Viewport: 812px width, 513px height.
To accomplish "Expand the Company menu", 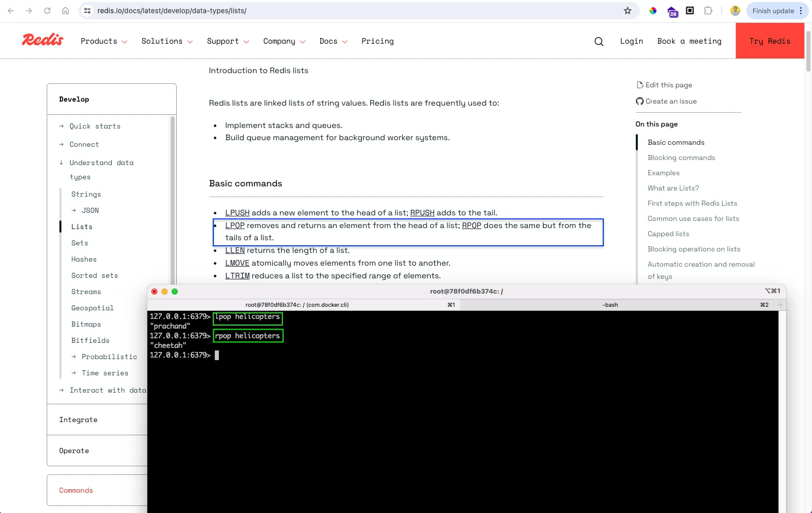I will point(284,41).
